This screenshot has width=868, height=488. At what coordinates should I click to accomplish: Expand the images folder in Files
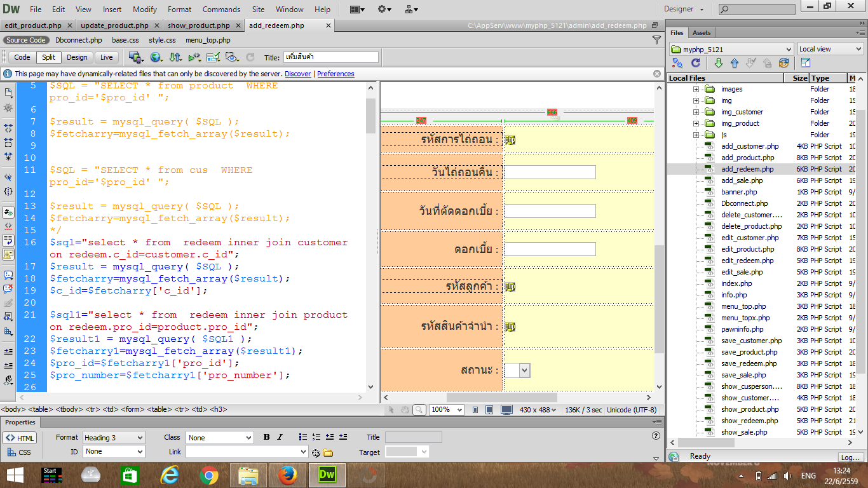(x=696, y=89)
